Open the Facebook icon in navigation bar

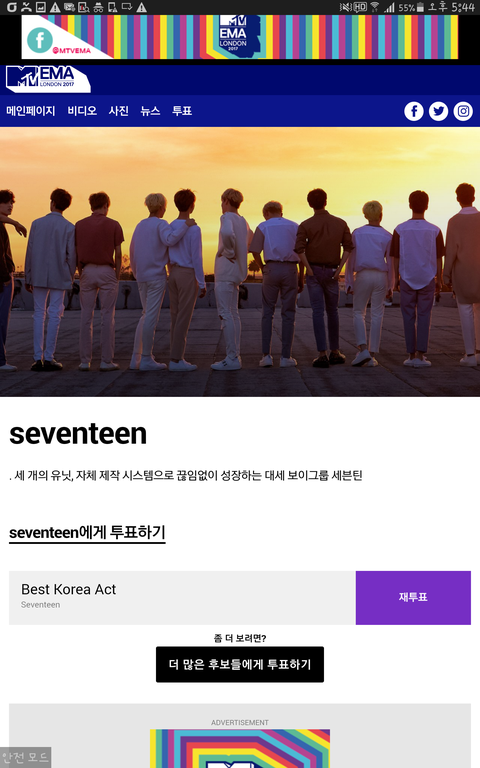pyautogui.click(x=414, y=111)
